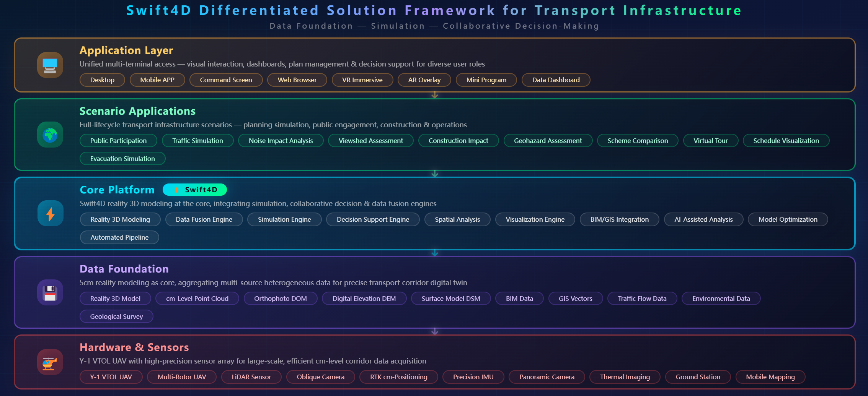The image size is (868, 396).
Task: Click the Core Platform lightning bolt icon
Action: point(50,213)
